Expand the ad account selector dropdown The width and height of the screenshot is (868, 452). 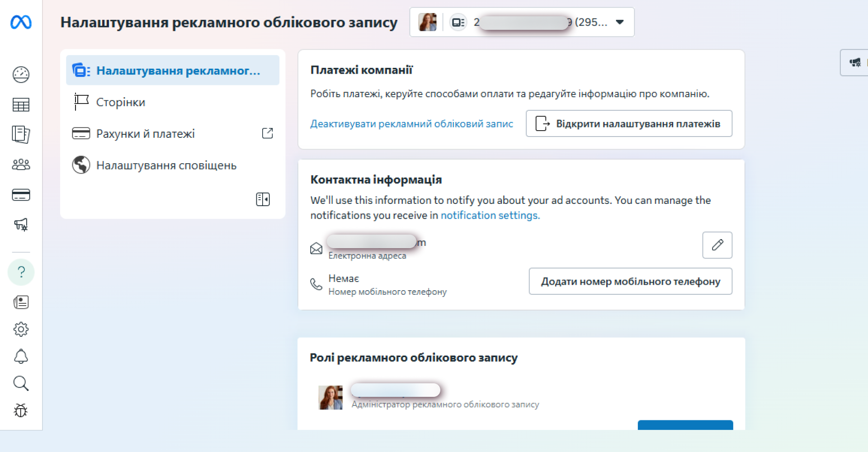tap(619, 22)
